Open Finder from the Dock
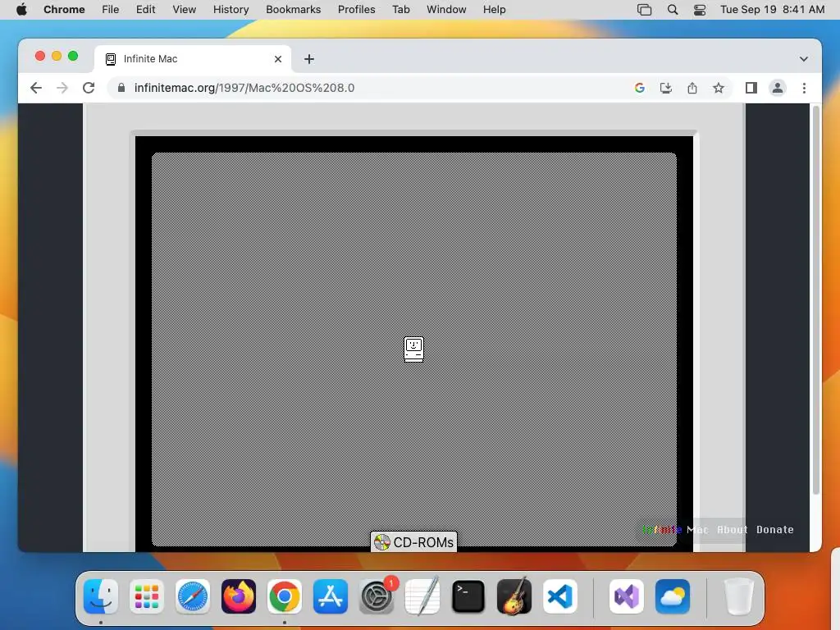Screen dimensions: 840x630 101,596
